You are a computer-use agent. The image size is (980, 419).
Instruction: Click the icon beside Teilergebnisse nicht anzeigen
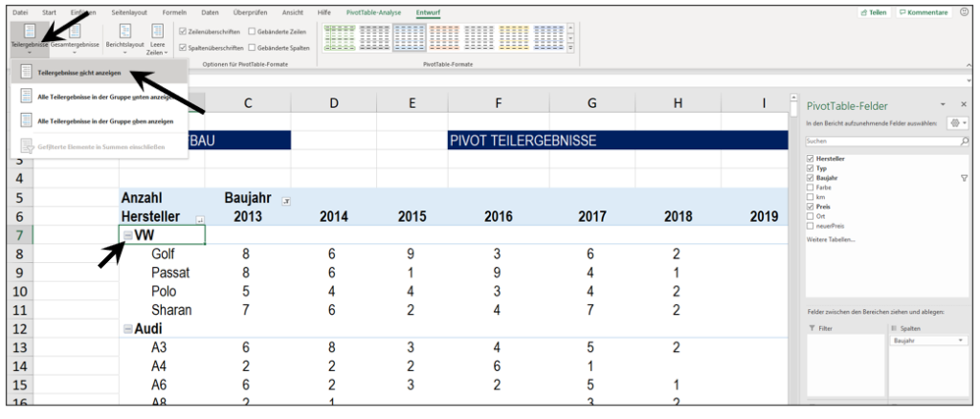click(26, 72)
